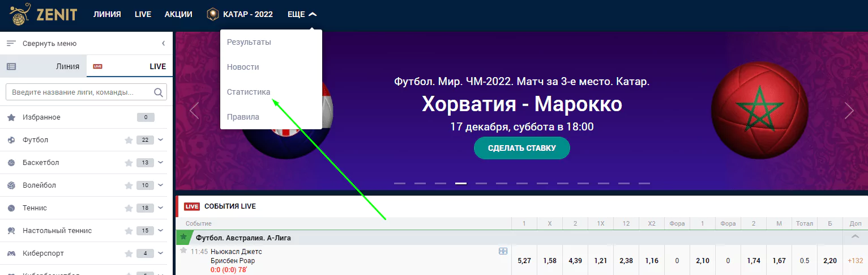Viewport: 868px width, 275px height.
Task: Favorite the Ньюкасл Джетс match star
Action: click(183, 251)
